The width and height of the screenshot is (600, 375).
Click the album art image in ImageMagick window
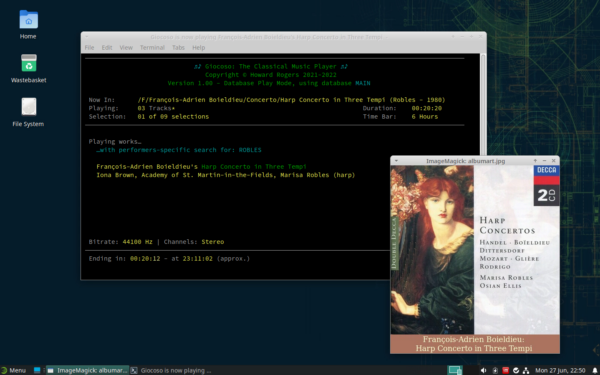[x=474, y=249]
